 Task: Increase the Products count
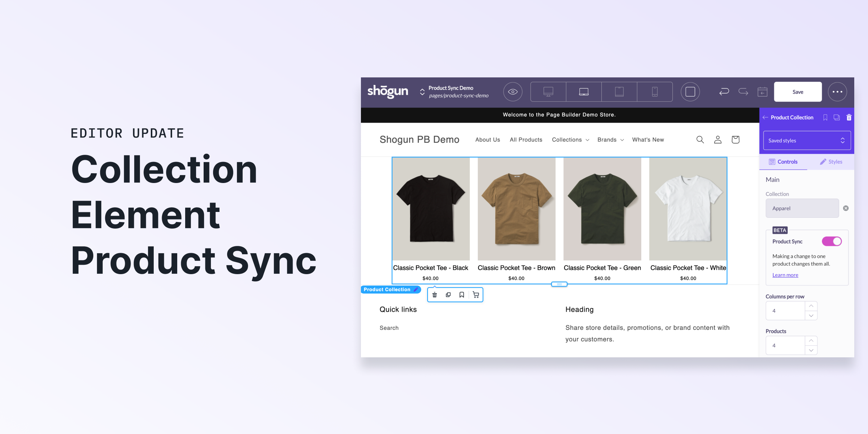coord(811,341)
